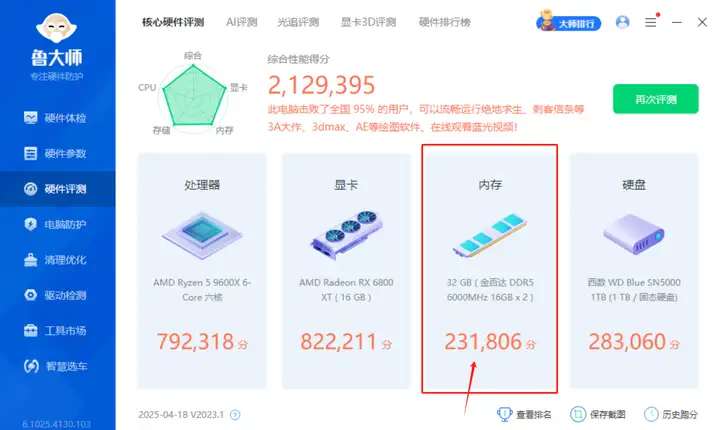
Task: Open 智慧选车 in the sidebar
Action: pyautogui.click(x=55, y=366)
